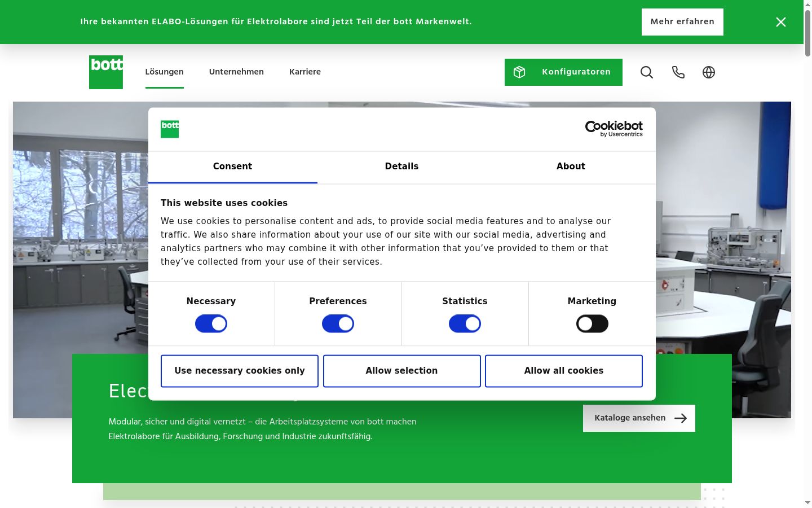The height and width of the screenshot is (508, 812).
Task: Click the phone contact icon
Action: click(678, 72)
